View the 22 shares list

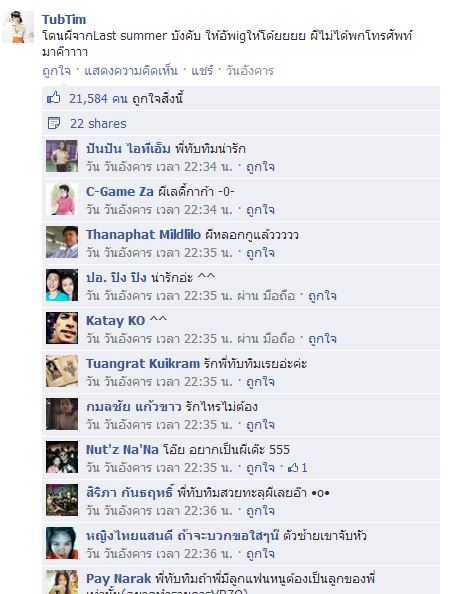(98, 123)
